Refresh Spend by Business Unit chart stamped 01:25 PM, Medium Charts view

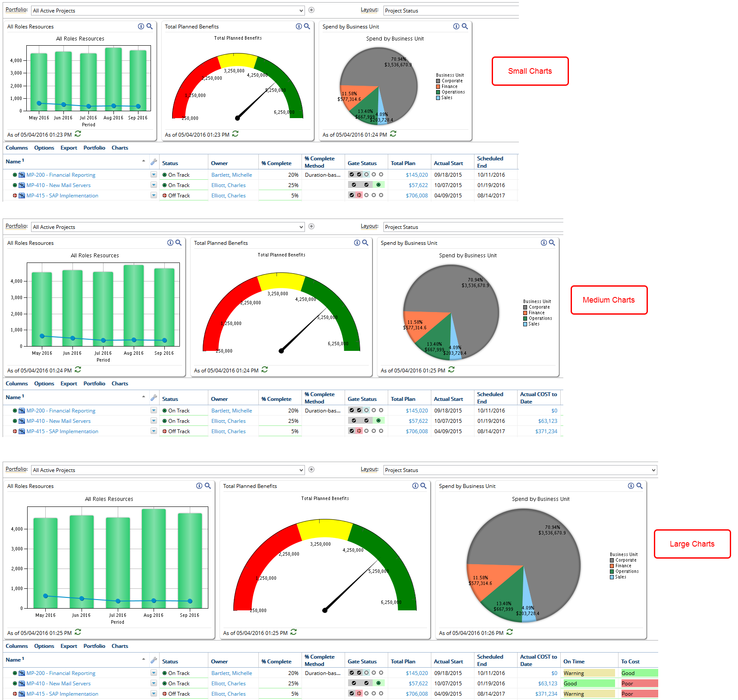pyautogui.click(x=452, y=370)
